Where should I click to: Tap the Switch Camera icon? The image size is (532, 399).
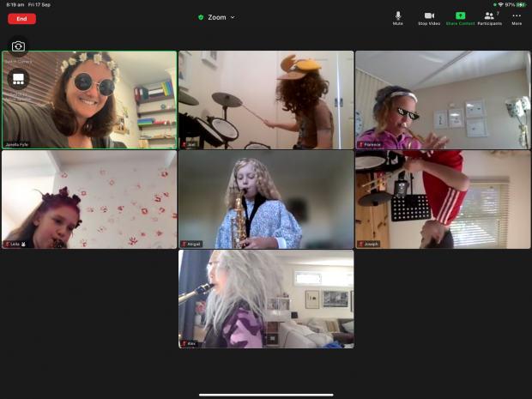18,47
